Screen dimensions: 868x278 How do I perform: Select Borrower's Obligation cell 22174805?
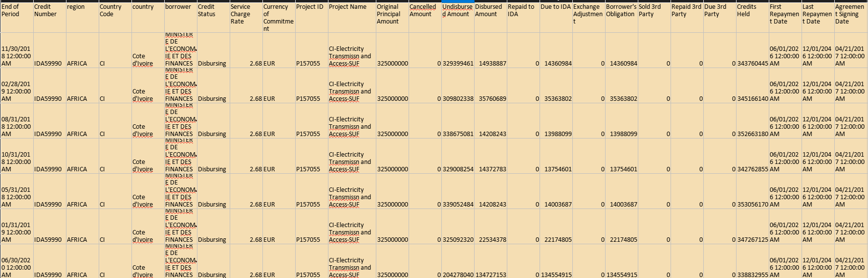621,227
